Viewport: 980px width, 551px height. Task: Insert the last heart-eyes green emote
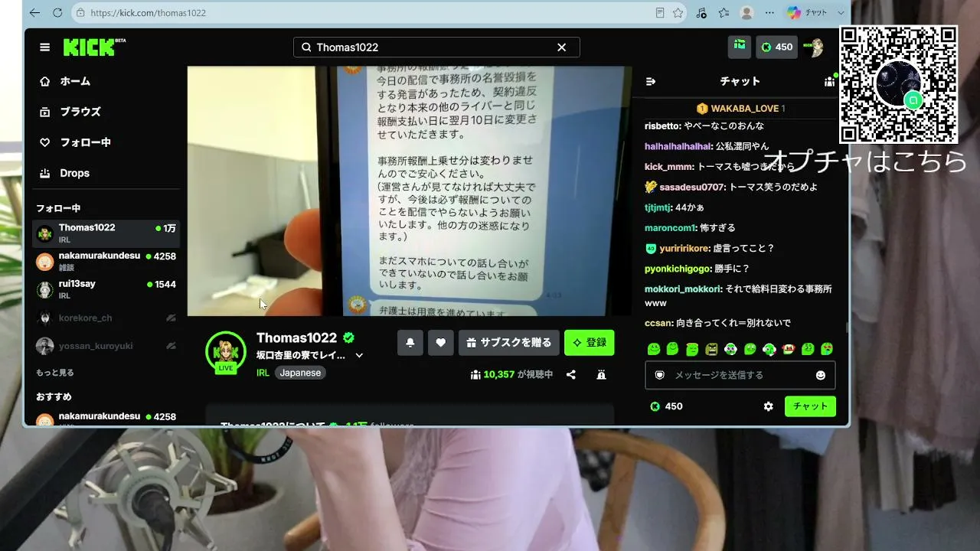[827, 350]
